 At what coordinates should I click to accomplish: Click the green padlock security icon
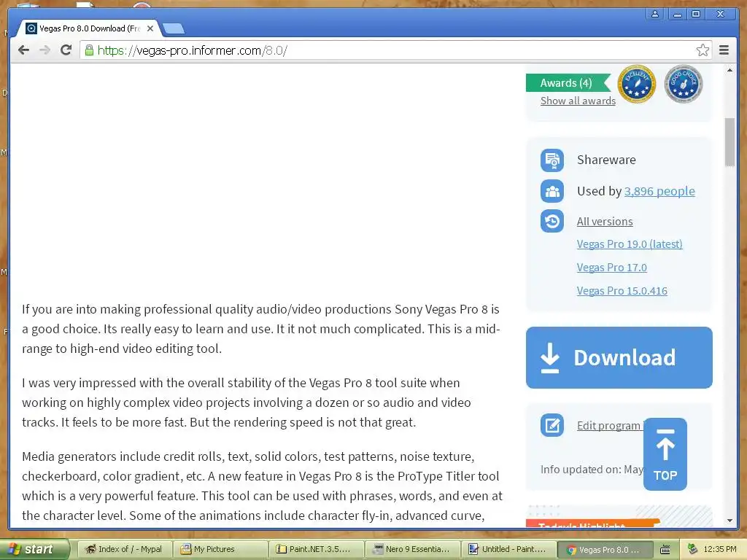(89, 50)
